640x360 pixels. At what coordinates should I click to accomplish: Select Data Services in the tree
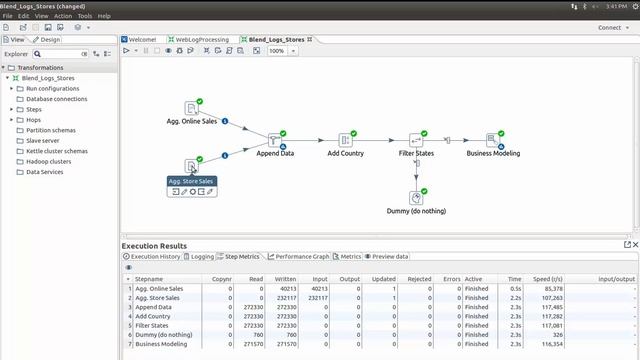(x=44, y=172)
